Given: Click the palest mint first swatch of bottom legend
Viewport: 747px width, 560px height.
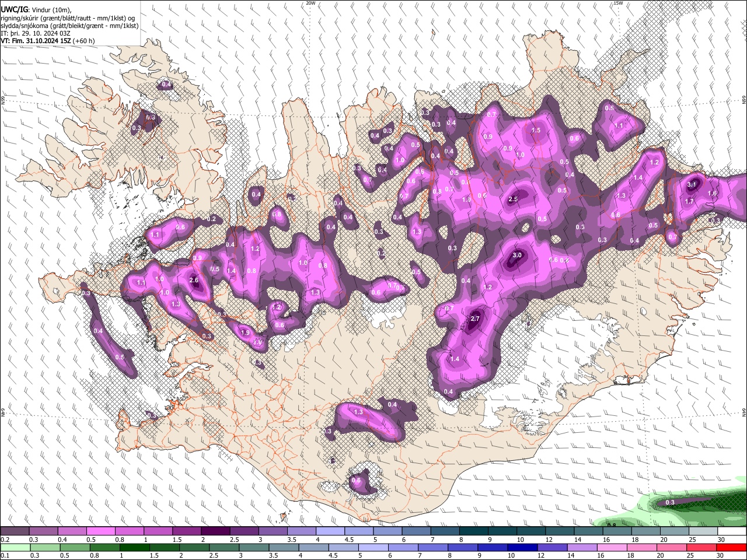Looking at the screenshot, I should tap(15, 548).
